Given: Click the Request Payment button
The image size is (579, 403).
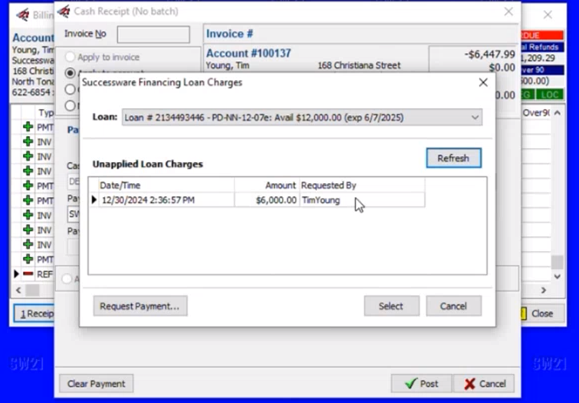Looking at the screenshot, I should point(140,306).
